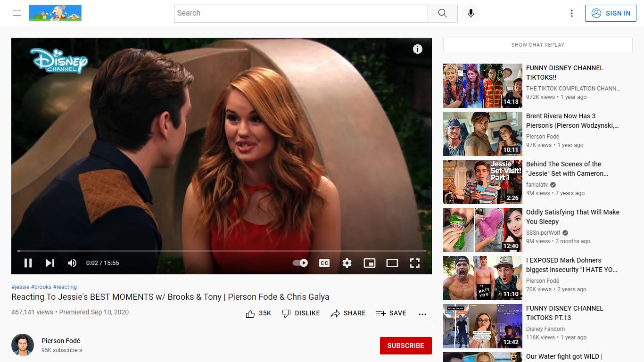The height and width of the screenshot is (362, 644).
Task: Click the 0:02 / 15:55 time display
Action: 102,263
